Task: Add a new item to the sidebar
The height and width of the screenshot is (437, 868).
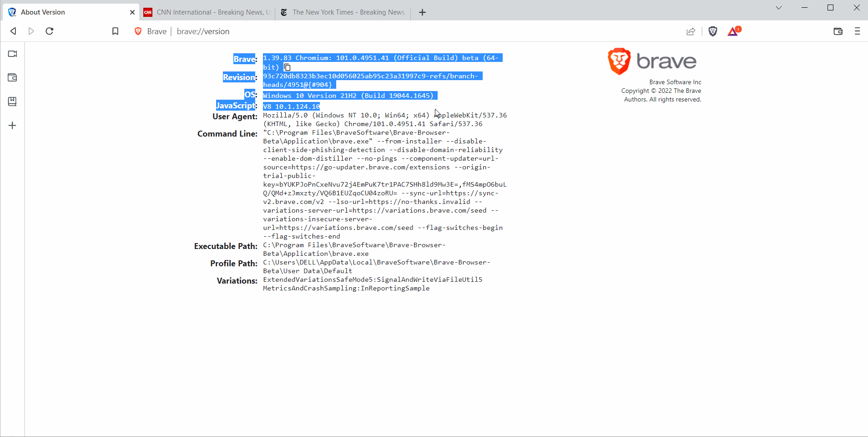Action: pyautogui.click(x=12, y=125)
